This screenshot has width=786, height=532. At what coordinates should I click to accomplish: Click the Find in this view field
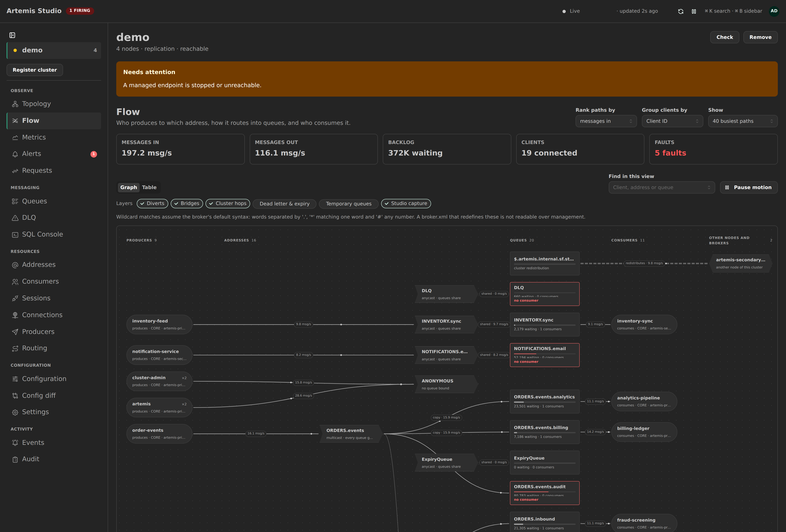[x=662, y=187]
